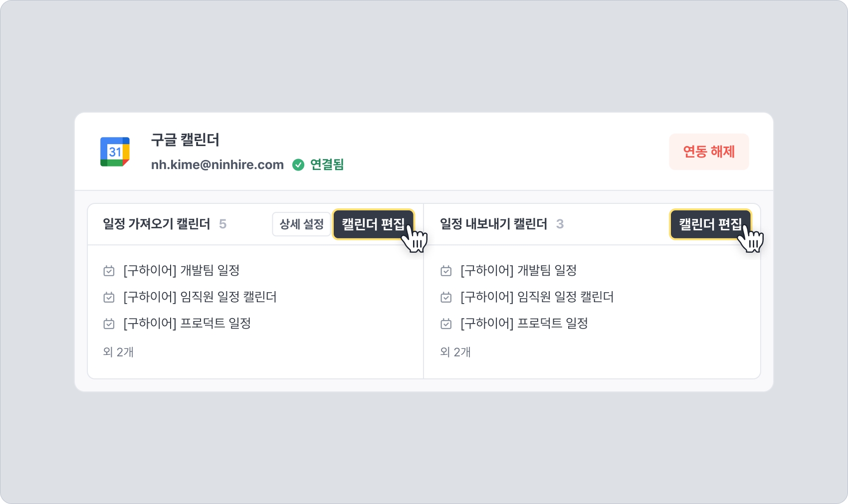
Task: Click calendar icon beside export 임직원 일정 캘린더
Action: click(446, 297)
